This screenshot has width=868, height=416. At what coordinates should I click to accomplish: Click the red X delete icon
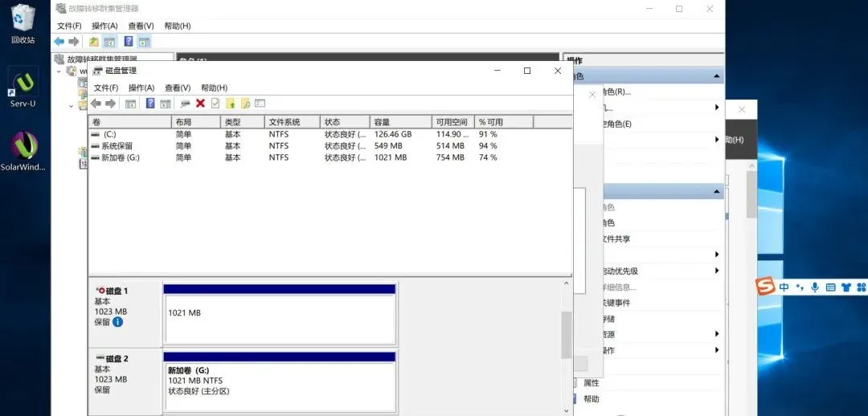(x=200, y=104)
